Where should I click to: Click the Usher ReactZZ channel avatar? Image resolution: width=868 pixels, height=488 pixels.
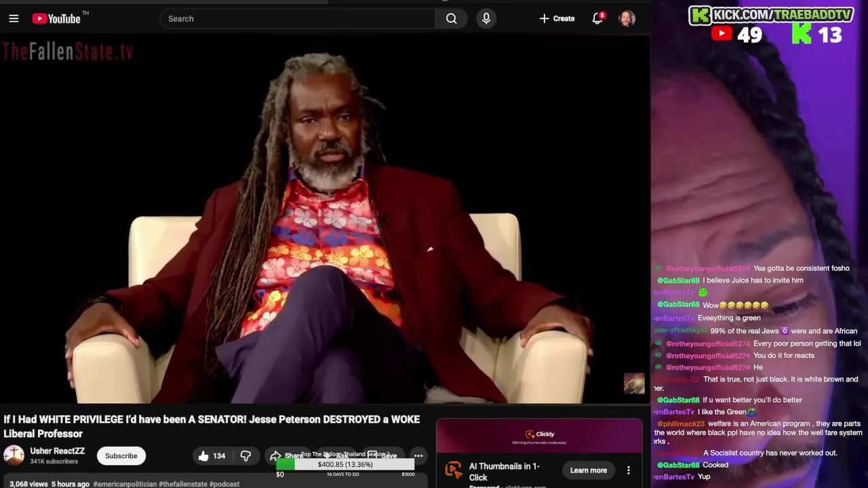[14, 455]
